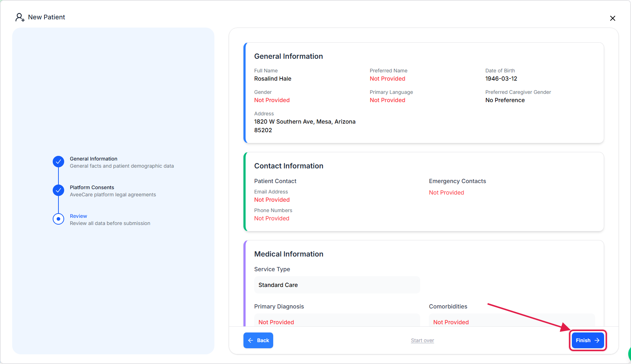
Task: Click the Emergency Contacts Not Provided value
Action: 446,193
